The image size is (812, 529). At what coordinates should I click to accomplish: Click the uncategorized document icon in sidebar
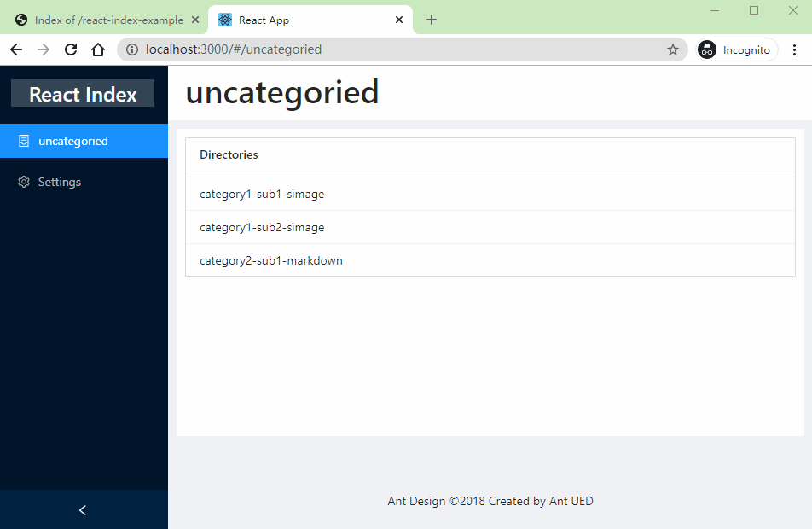[24, 141]
